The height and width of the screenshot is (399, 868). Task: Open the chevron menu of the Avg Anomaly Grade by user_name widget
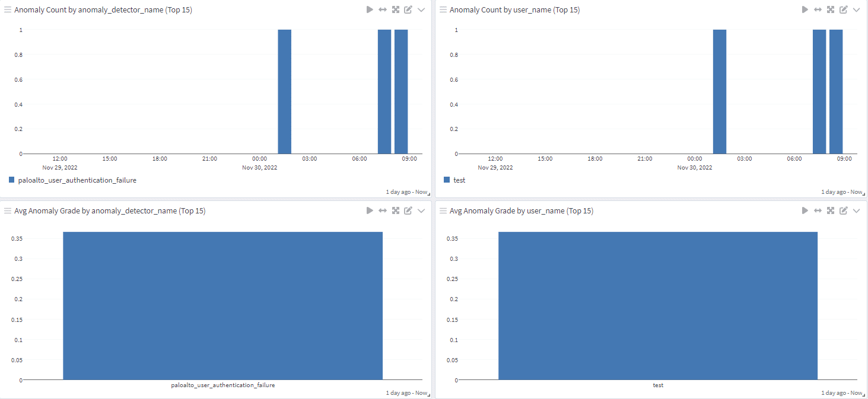click(x=856, y=211)
